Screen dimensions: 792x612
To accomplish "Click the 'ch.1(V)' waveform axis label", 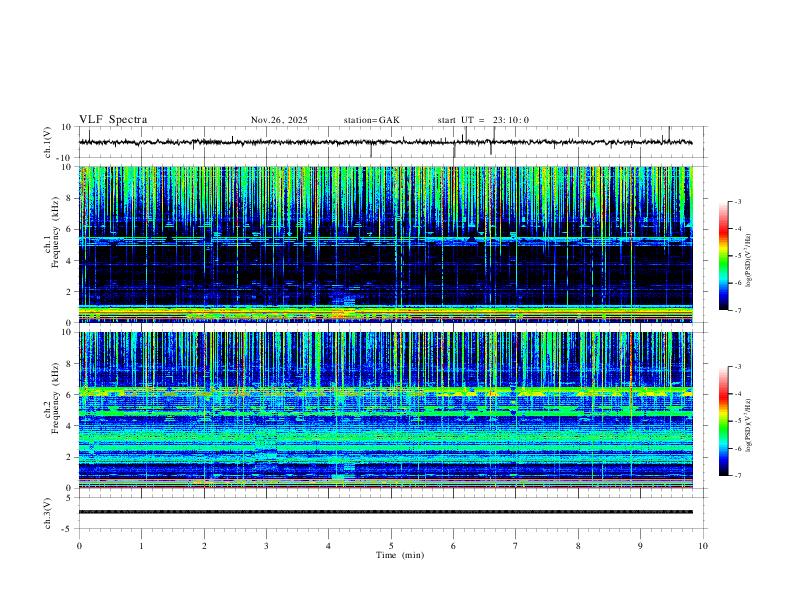I will (48, 142).
